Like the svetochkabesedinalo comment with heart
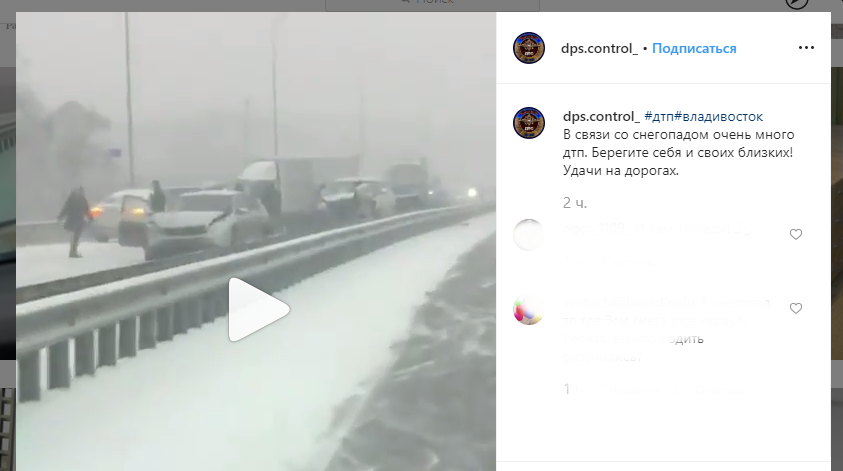The height and width of the screenshot is (471, 843). click(x=796, y=308)
